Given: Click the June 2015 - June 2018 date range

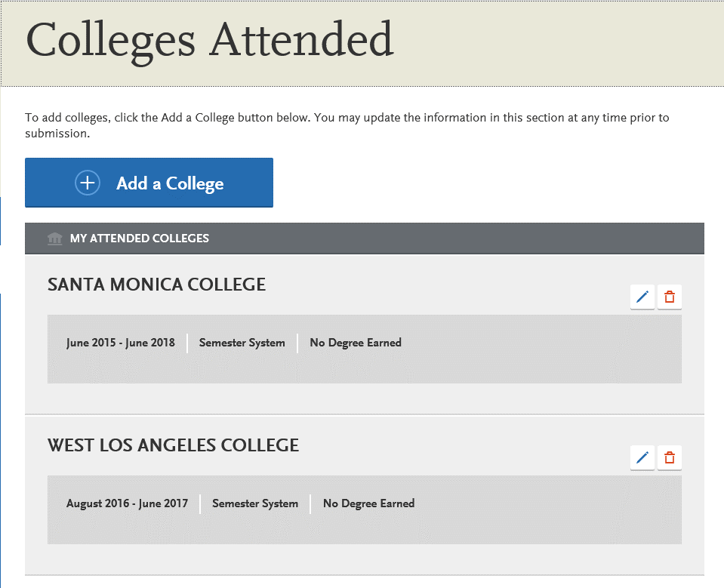Looking at the screenshot, I should point(121,343).
